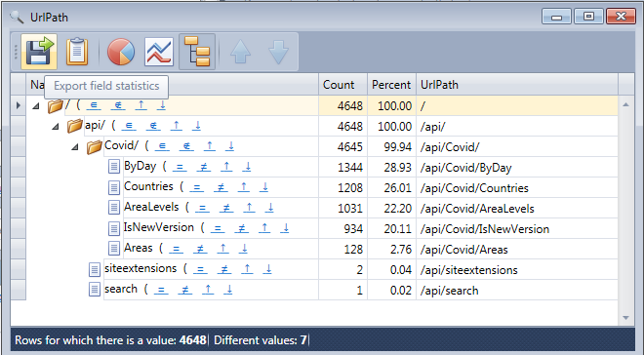
Task: Click the ≠ not-equals link for ByDay
Action: (204, 166)
